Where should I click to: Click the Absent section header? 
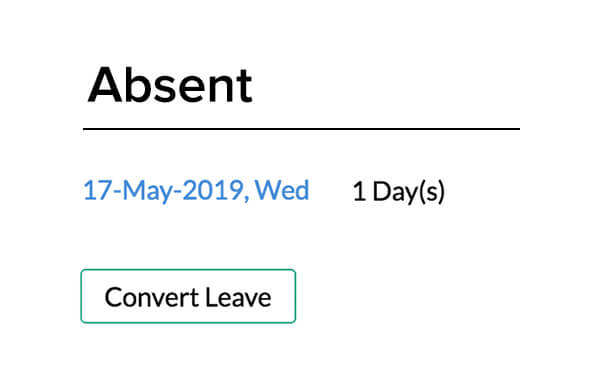170,85
